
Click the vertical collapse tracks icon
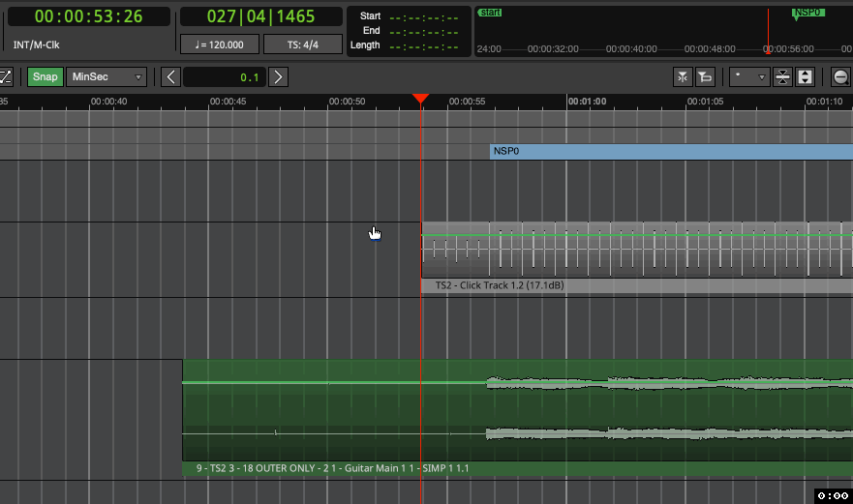coord(781,77)
